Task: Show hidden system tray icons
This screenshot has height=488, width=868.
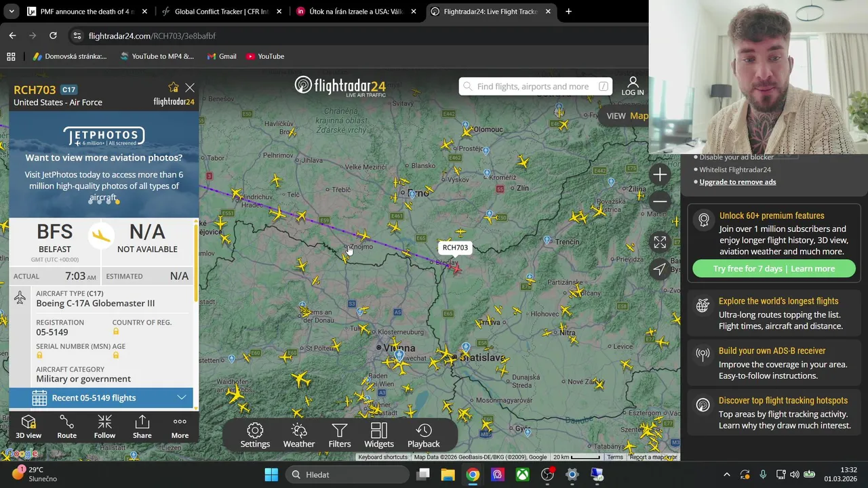Action: click(727, 474)
